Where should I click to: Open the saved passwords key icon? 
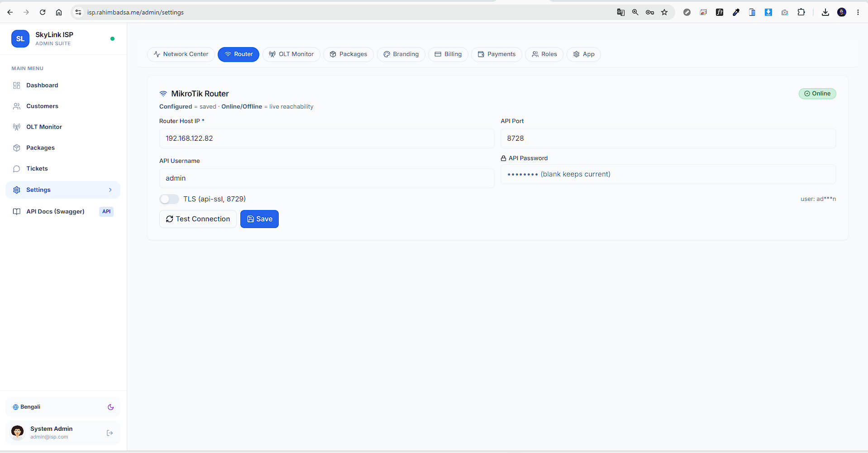[650, 12]
